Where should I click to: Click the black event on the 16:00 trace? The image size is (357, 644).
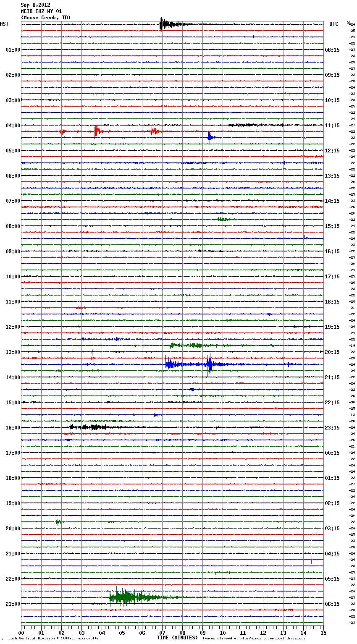pos(92,427)
